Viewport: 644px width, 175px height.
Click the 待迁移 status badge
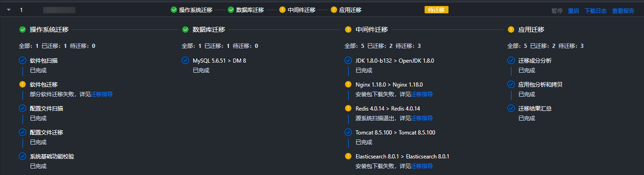pos(436,10)
